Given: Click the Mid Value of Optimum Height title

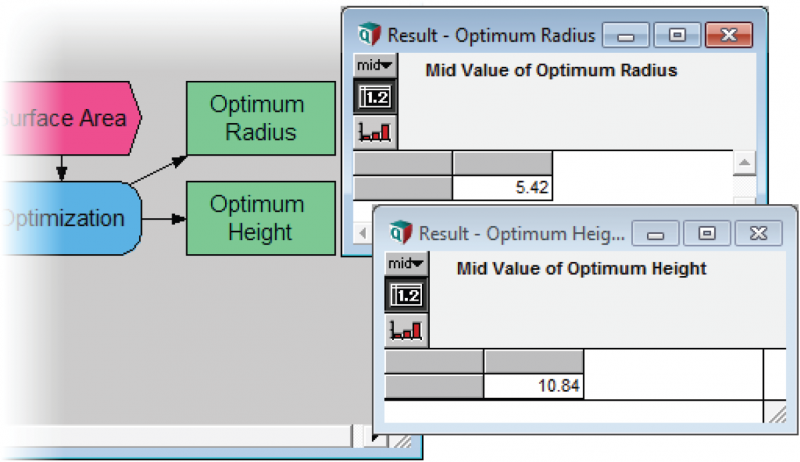Looking at the screenshot, I should point(582,269).
